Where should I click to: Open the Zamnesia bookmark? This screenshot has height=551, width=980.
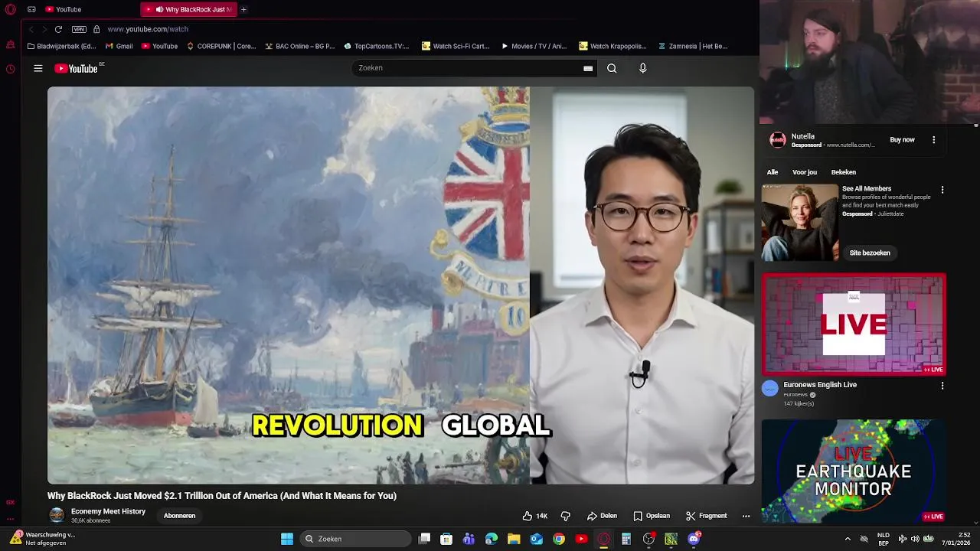[692, 46]
